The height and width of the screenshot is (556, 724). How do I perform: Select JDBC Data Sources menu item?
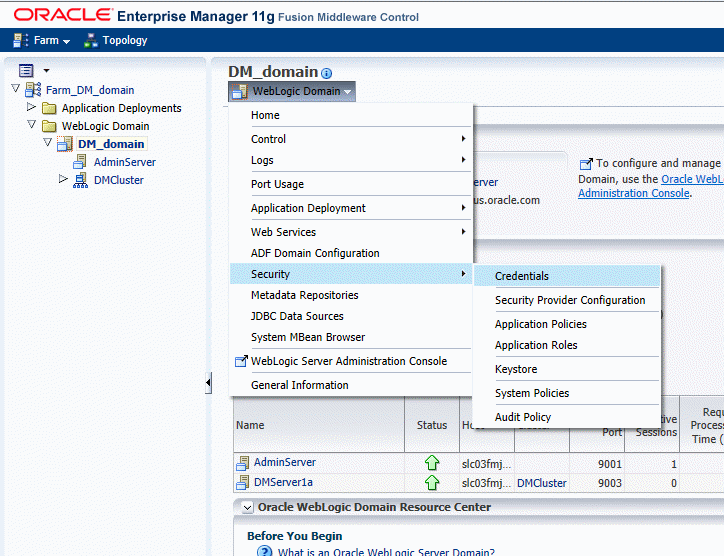351,316
